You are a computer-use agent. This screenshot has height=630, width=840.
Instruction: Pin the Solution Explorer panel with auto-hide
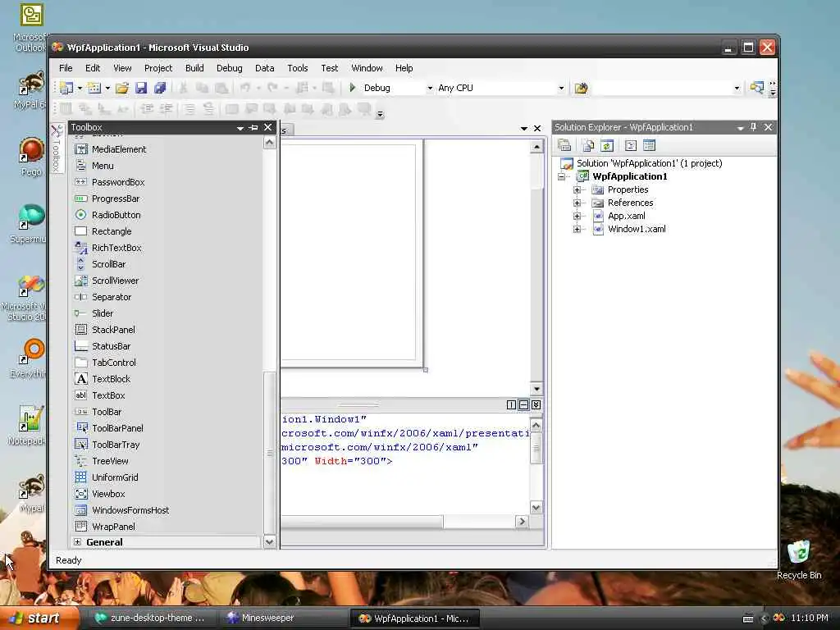point(753,127)
